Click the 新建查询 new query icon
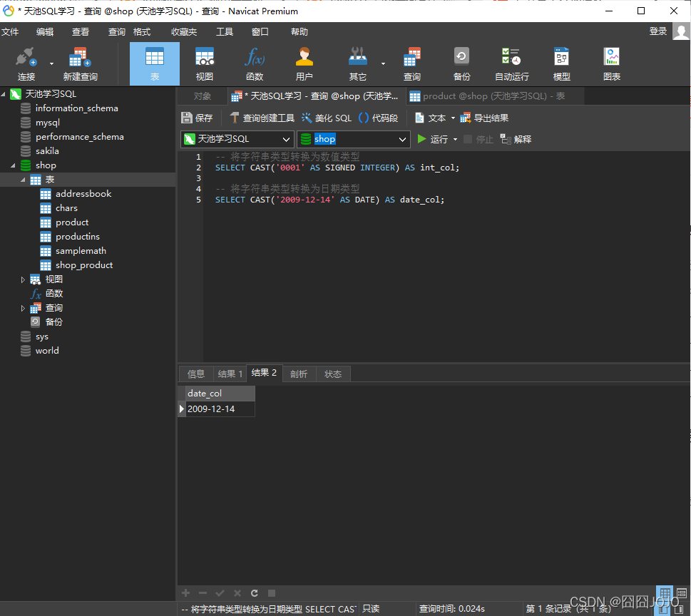 pos(80,64)
